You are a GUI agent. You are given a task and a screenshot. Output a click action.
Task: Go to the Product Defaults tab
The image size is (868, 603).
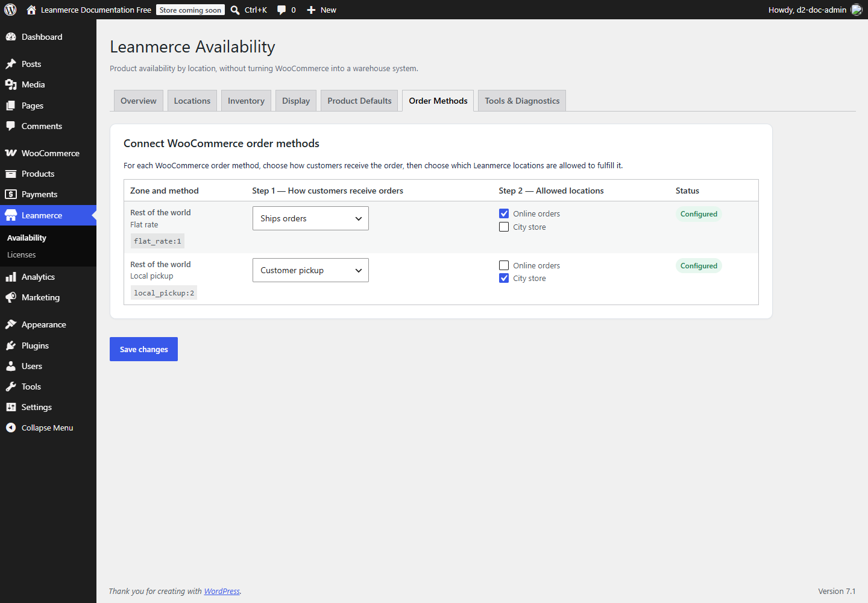(x=359, y=101)
